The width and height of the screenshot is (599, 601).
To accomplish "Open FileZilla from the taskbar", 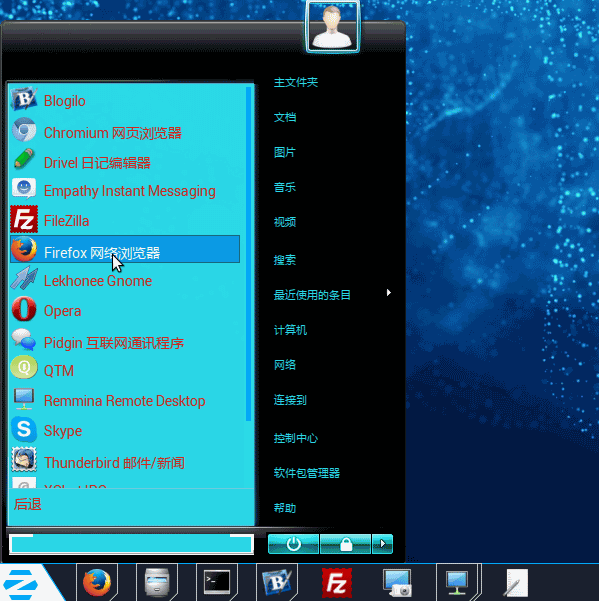I will [337, 583].
